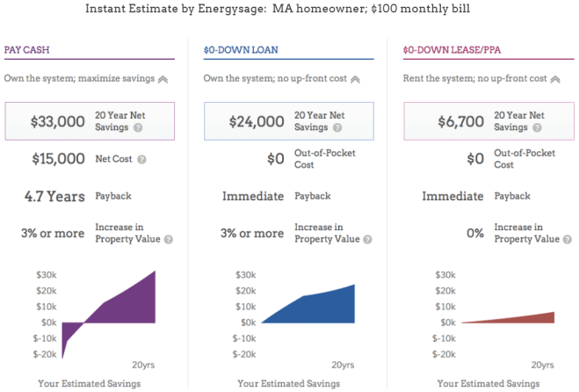
Task: Click the $24,000 net savings box
Action: (x=288, y=121)
